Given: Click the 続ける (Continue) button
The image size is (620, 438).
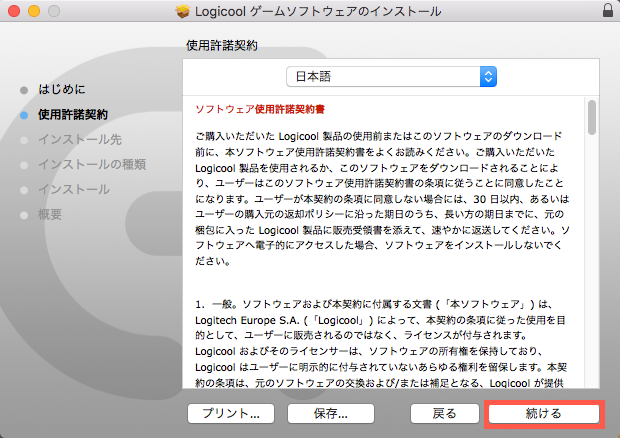Looking at the screenshot, I should 544,414.
